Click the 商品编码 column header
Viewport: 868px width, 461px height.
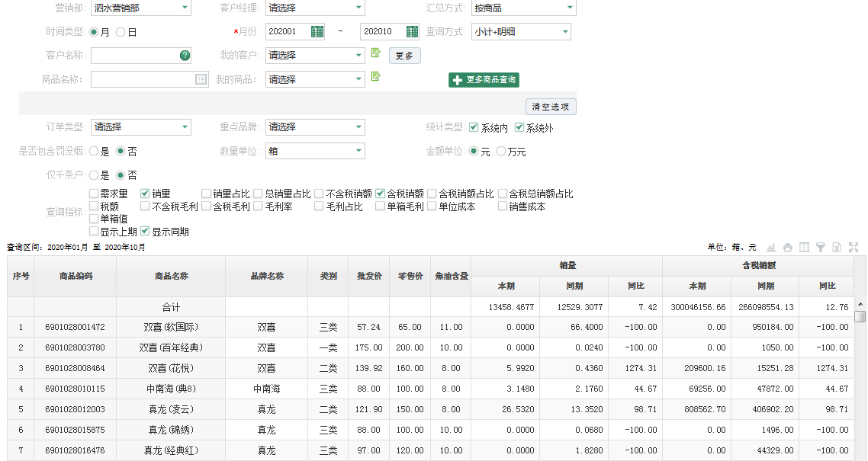coord(76,277)
